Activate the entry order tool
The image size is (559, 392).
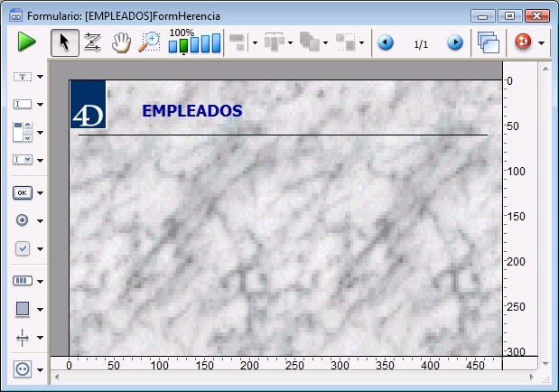(92, 42)
